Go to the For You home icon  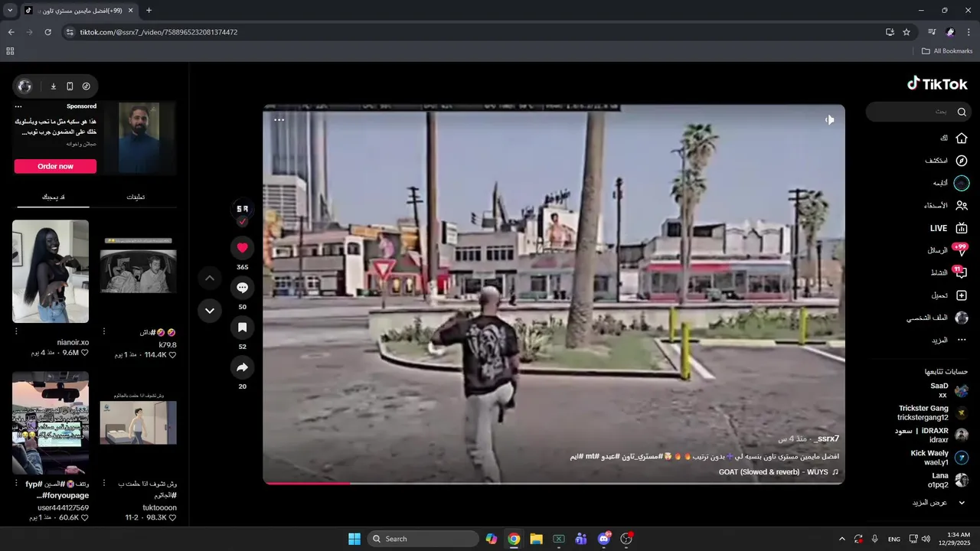click(962, 138)
